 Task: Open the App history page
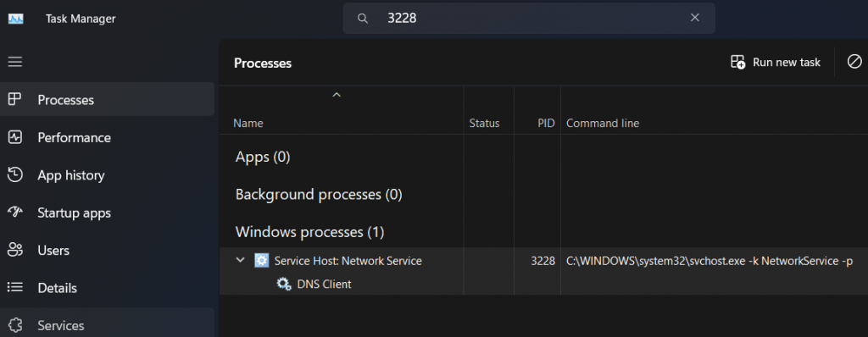(x=107, y=175)
